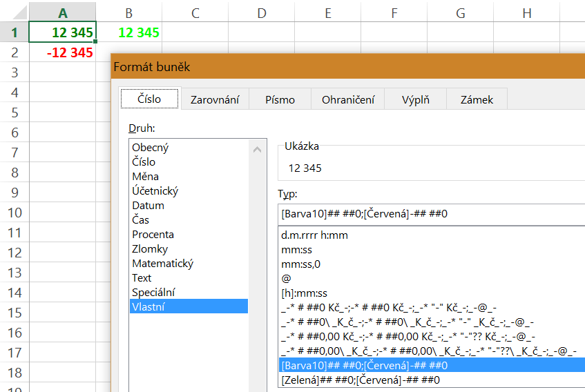
Task: Select the Ohraničení tab
Action: coord(348,99)
